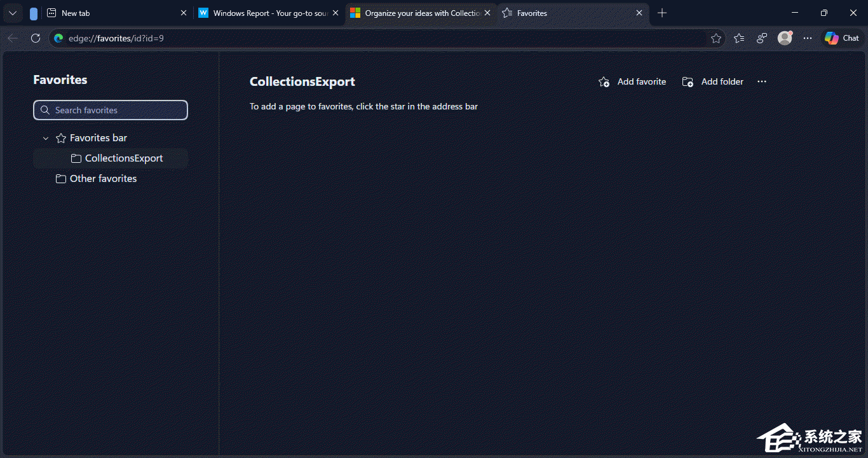Click the Favorites sidebar heading
Viewport: 868px width, 458px height.
(x=60, y=80)
